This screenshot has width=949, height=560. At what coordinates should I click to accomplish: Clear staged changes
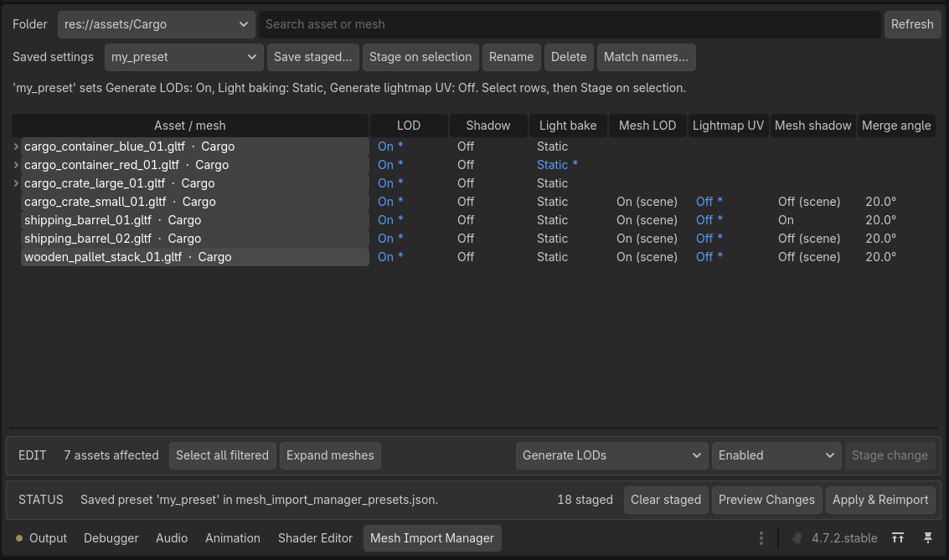[x=666, y=500]
